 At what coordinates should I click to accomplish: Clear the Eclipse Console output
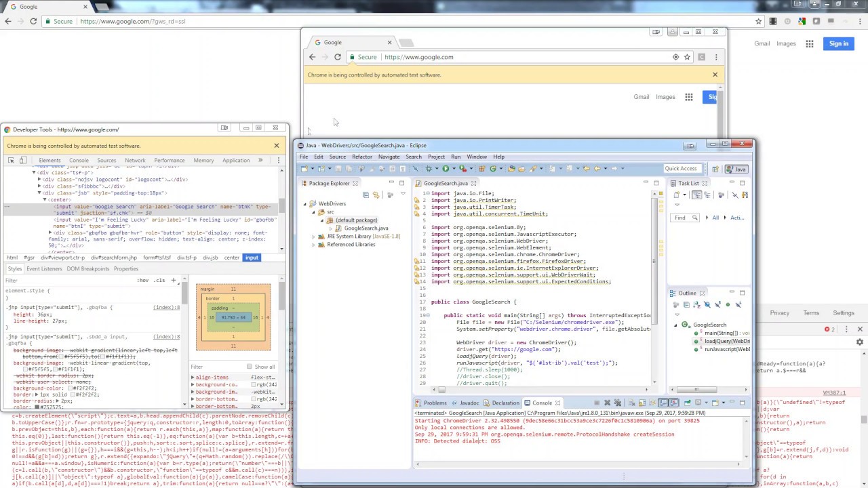[631, 403]
